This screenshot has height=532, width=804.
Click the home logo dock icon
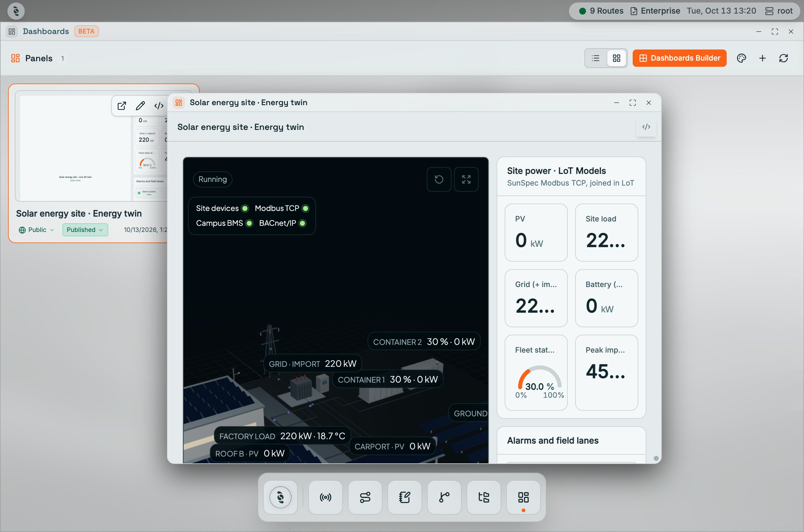[x=280, y=497]
